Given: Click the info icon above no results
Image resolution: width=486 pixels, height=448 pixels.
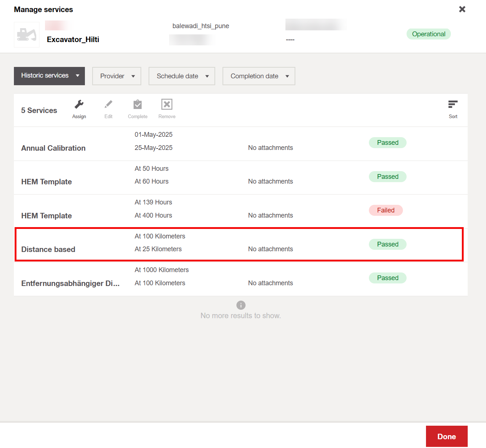Looking at the screenshot, I should click(x=241, y=305).
